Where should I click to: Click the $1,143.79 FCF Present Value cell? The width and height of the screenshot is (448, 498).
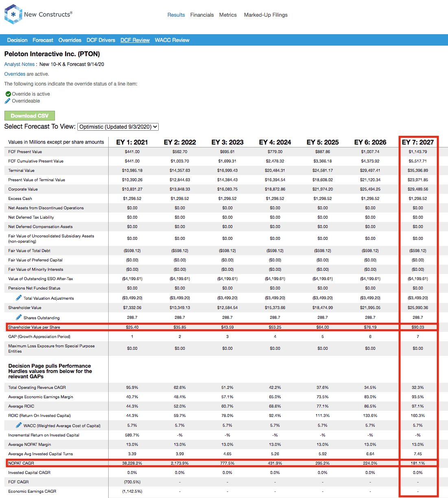418,152
